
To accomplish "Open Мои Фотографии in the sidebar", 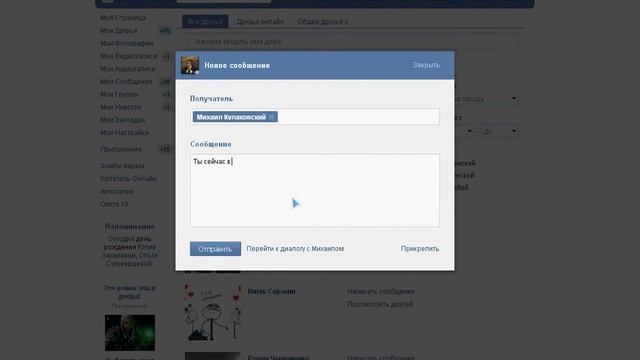I will 127,43.
